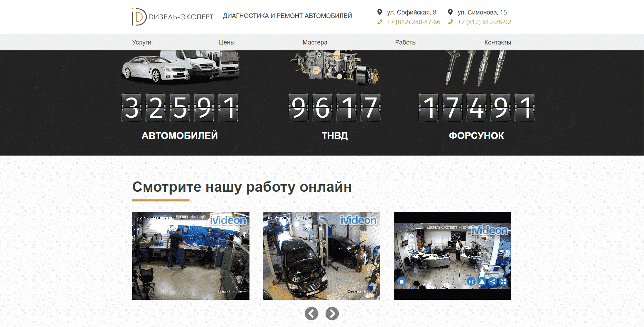644x327 pixels.
Task: Open the Контакты menu item
Action: pyautogui.click(x=497, y=42)
